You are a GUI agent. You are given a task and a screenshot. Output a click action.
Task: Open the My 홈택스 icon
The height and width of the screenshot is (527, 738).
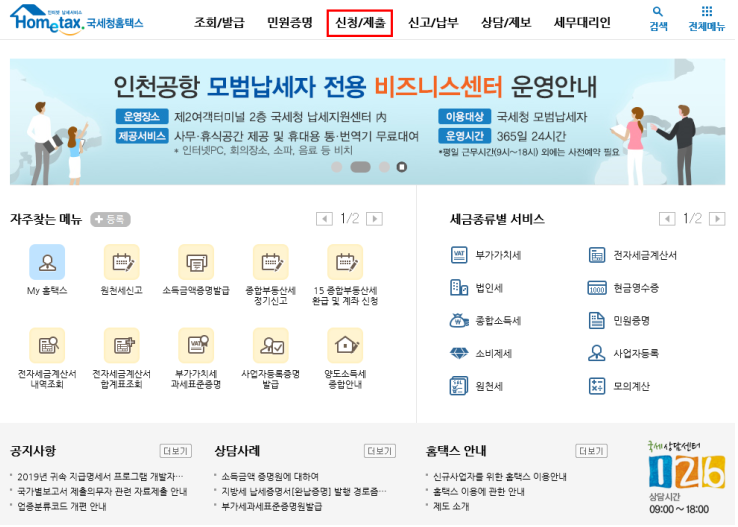point(47,262)
